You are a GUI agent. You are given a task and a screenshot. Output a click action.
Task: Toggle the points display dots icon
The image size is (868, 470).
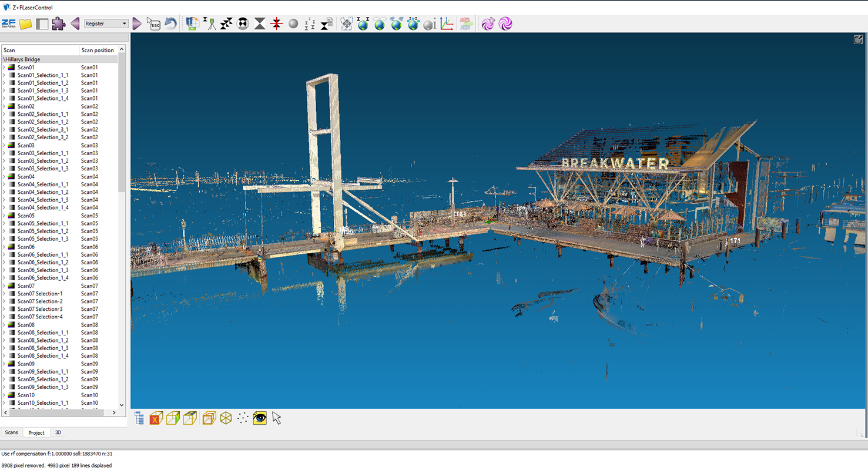pos(243,418)
